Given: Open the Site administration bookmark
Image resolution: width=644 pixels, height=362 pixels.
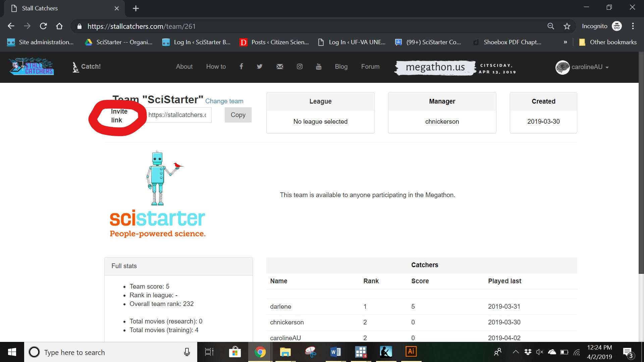Looking at the screenshot, I should click(x=41, y=42).
